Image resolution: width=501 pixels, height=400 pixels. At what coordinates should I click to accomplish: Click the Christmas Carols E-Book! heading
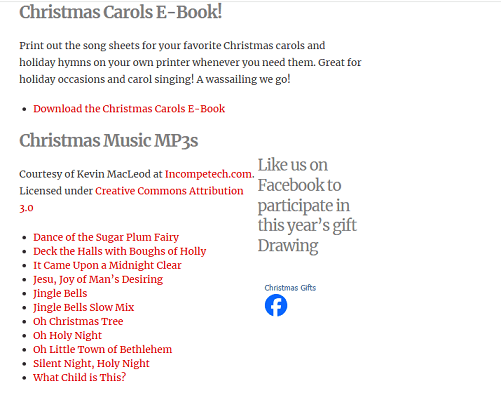(121, 12)
